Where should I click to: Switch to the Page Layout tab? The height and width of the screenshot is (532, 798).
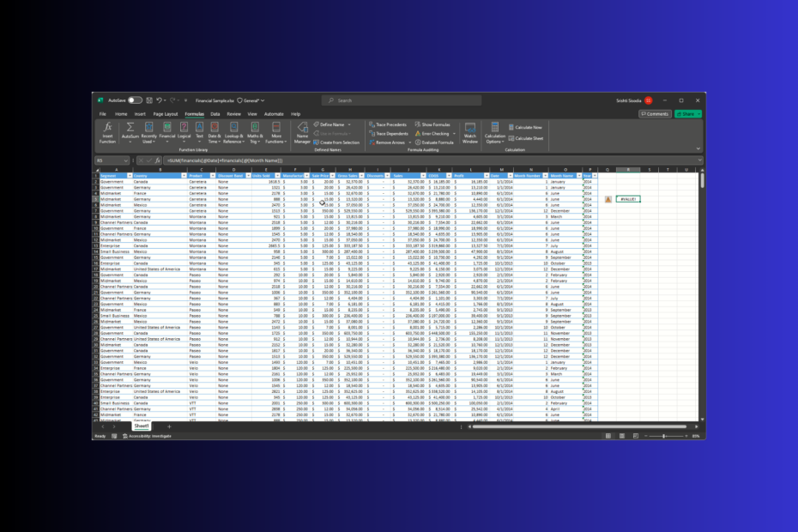(x=166, y=113)
